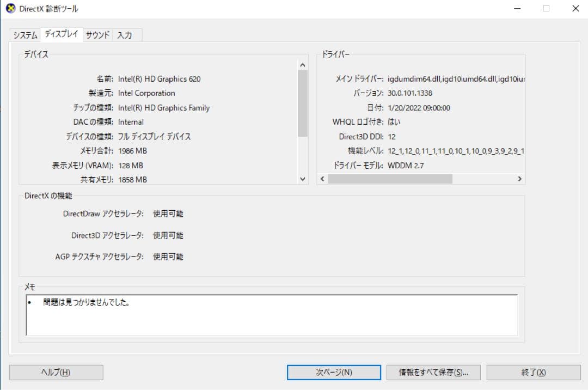Switch to the 入力 tab

click(126, 34)
